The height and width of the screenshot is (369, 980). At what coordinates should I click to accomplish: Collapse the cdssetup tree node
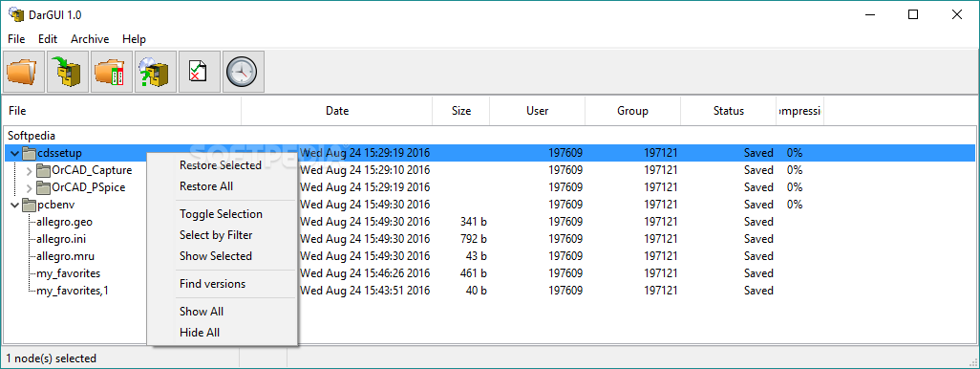point(15,153)
